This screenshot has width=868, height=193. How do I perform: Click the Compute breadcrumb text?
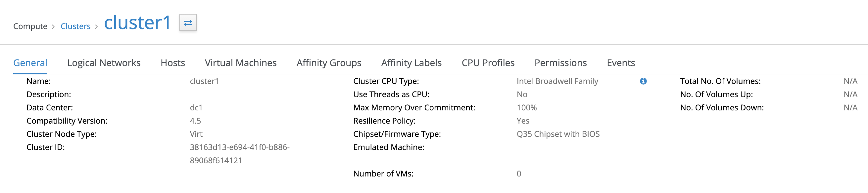[x=30, y=26]
